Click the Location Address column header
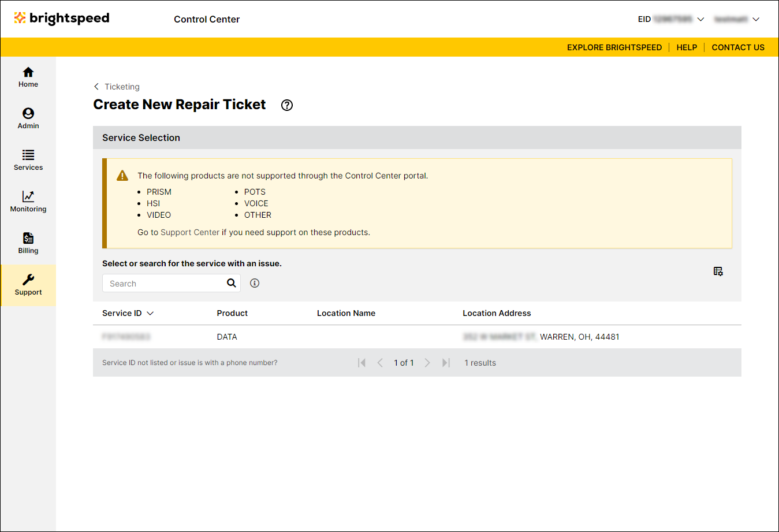 [x=497, y=313]
